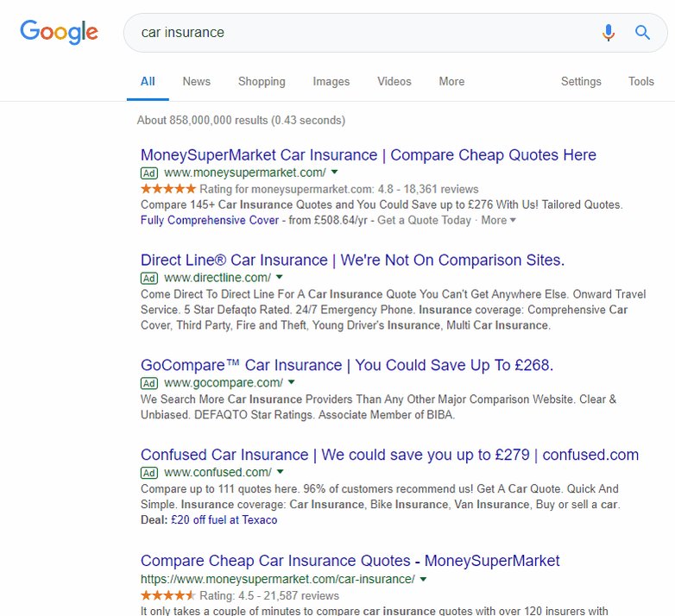Switch to the News tab
Image resolution: width=675 pixels, height=616 pixels.
point(196,81)
